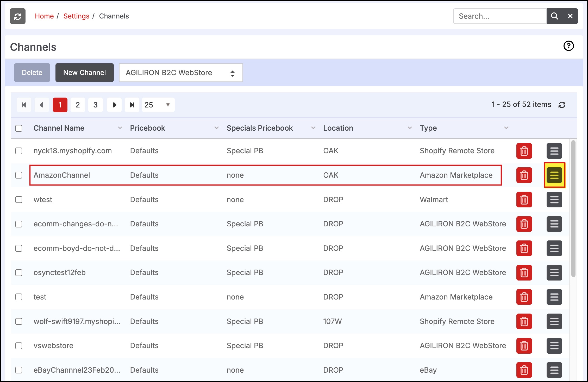Open the row menu for the vswebstore channel

coord(554,346)
